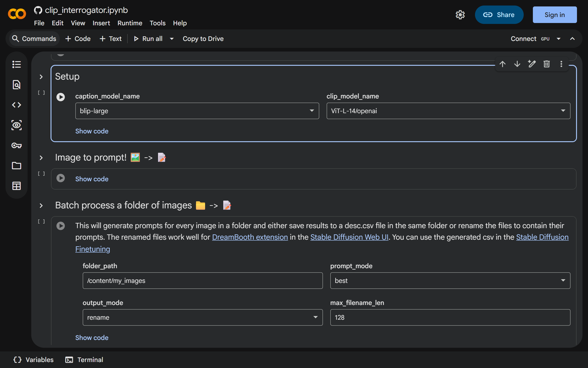This screenshot has height=368, width=588.
Task: Open the File menu
Action: (39, 23)
